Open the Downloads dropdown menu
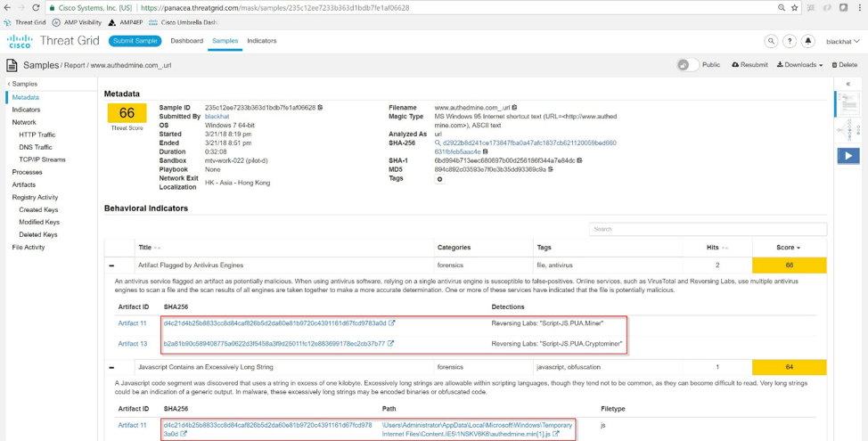This screenshot has width=868, height=441. [799, 65]
